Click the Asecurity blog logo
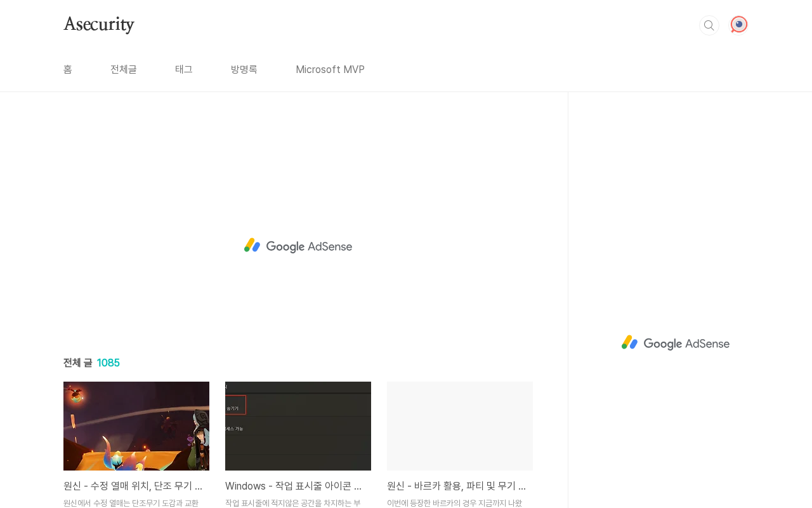 [99, 25]
